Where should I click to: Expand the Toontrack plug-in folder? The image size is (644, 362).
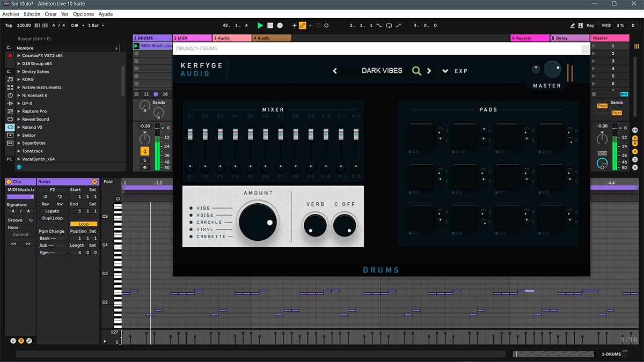19,151
